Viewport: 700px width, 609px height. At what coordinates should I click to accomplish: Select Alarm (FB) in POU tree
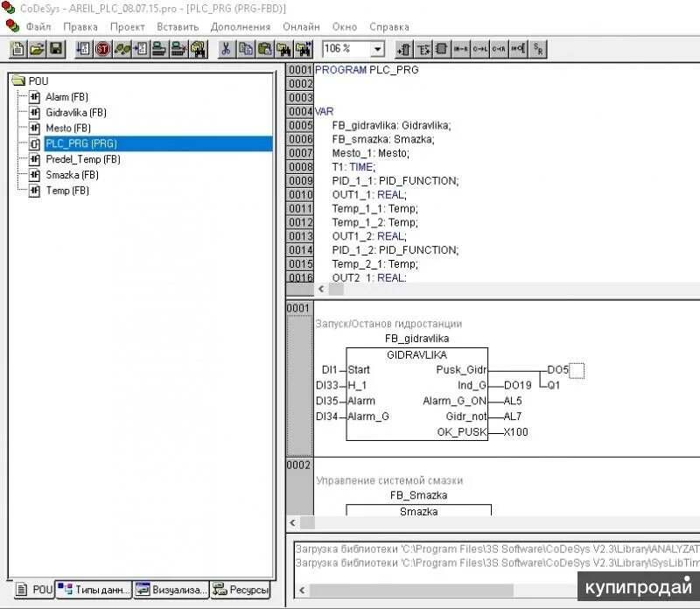66,97
